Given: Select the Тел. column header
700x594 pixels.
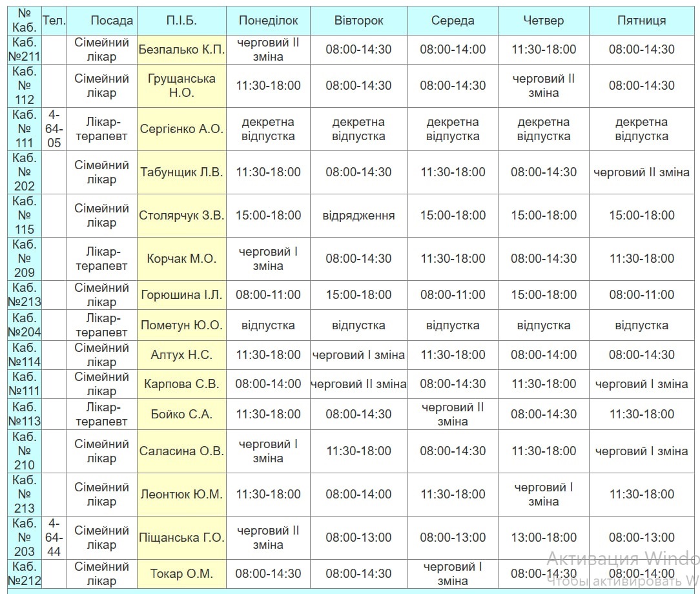Looking at the screenshot, I should (54, 21).
